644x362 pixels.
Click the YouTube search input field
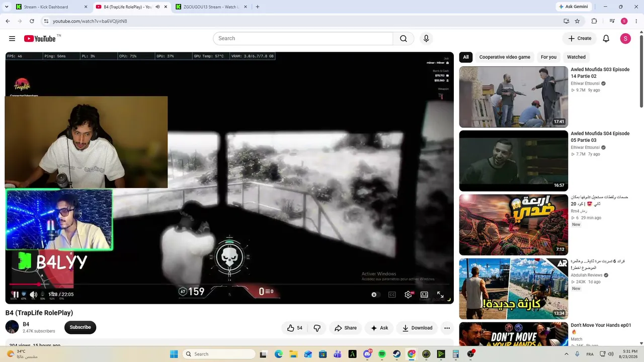303,39
